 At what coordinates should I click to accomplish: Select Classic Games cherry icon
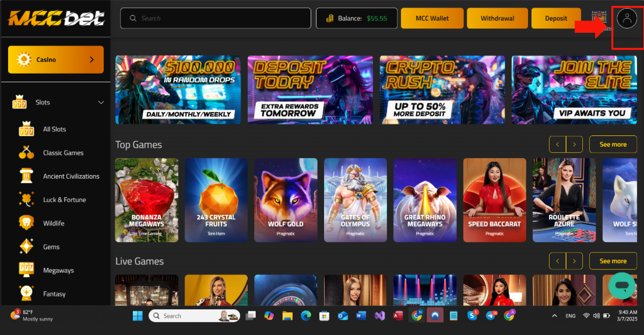point(26,153)
